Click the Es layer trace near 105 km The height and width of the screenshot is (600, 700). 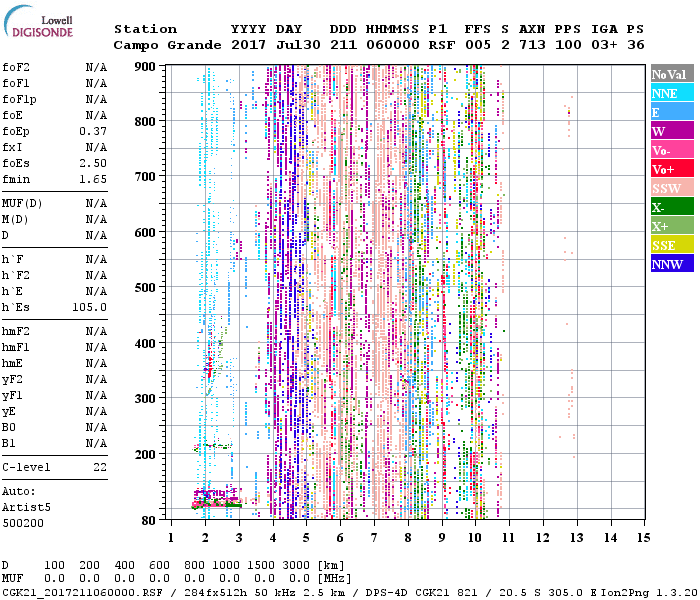coord(217,504)
